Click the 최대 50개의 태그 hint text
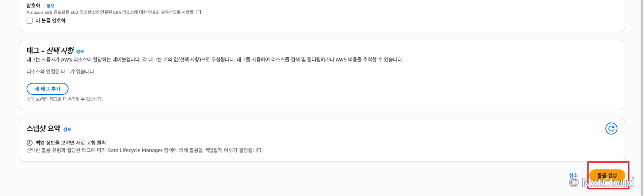644x196 pixels. click(65, 99)
